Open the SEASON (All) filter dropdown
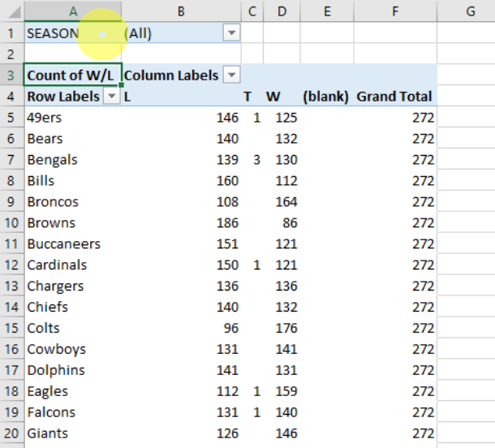495x448 pixels. click(x=231, y=32)
